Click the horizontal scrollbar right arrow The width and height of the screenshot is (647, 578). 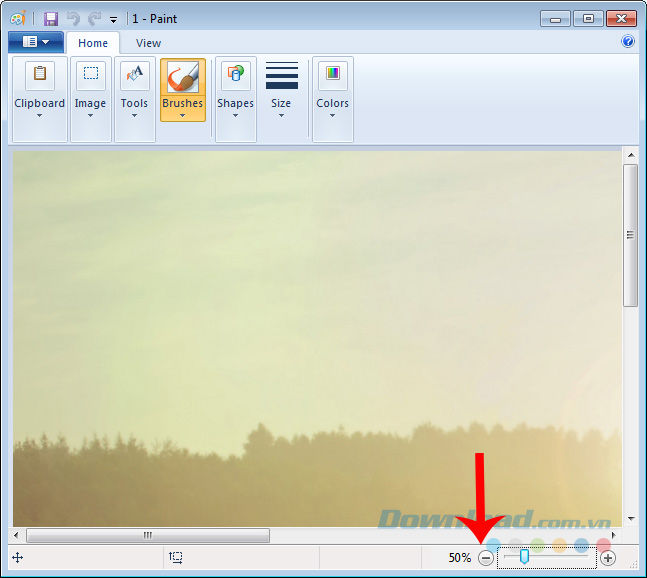(614, 536)
